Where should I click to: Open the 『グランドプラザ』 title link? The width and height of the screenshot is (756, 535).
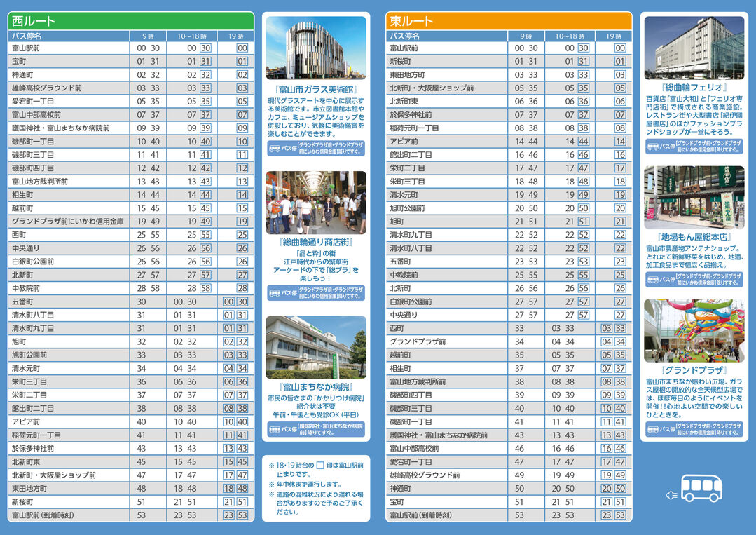pyautogui.click(x=694, y=370)
